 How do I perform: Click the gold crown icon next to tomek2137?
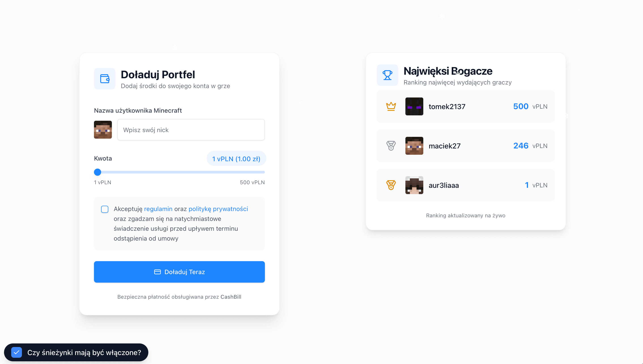391,106
